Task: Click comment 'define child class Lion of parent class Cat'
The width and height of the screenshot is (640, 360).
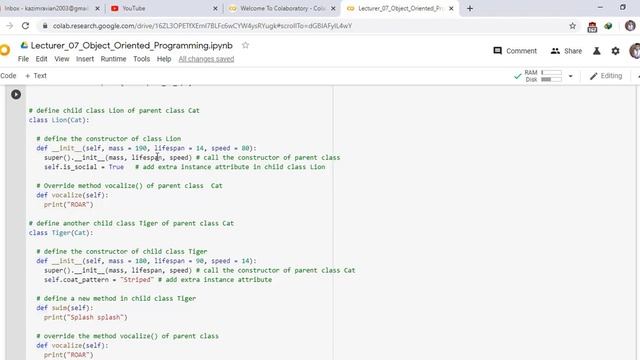Action: (x=114, y=111)
